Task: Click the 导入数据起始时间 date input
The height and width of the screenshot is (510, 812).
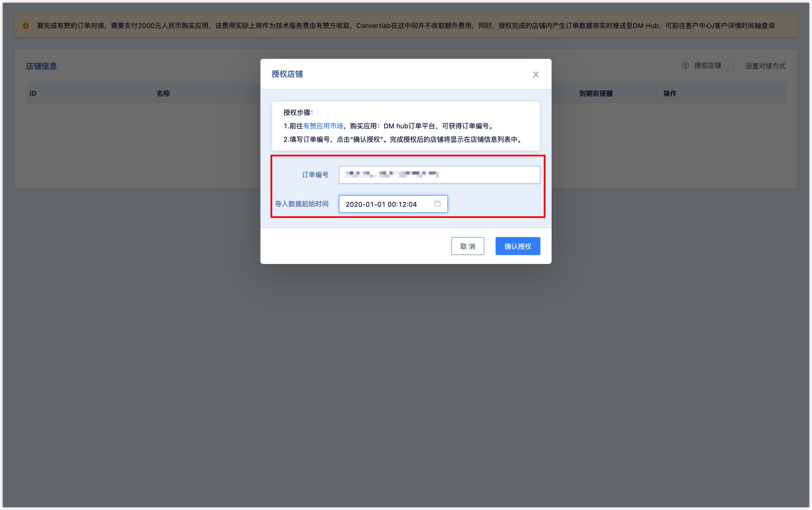Action: coord(393,204)
